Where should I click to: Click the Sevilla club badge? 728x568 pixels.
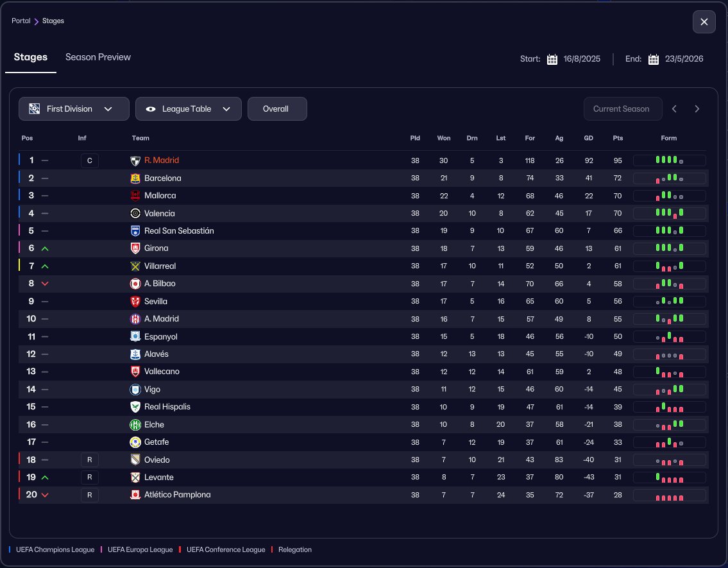pos(135,302)
